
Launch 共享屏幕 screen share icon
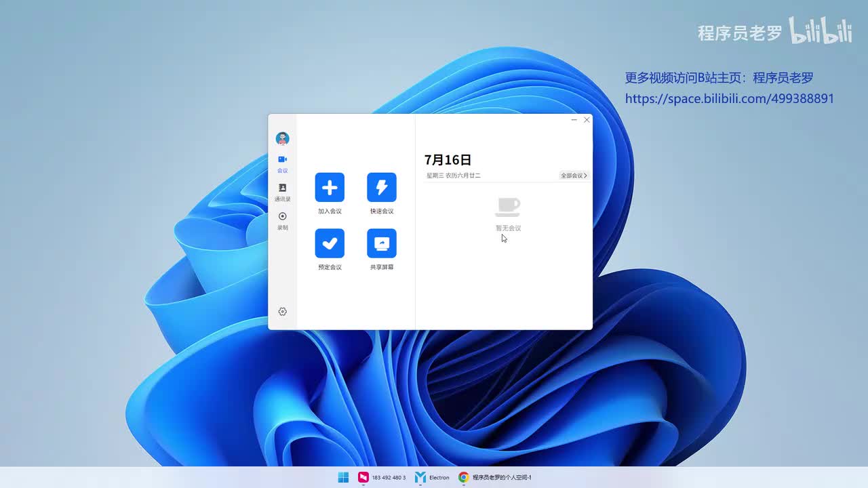(382, 243)
